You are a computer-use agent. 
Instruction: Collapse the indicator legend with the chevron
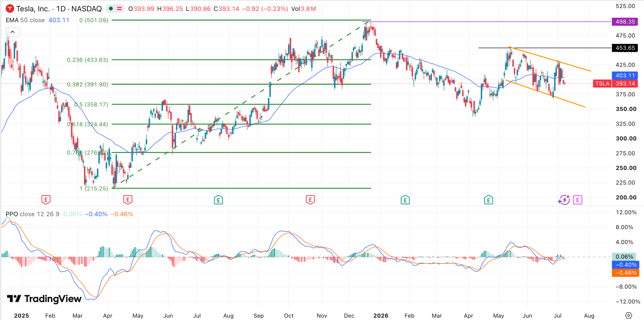pyautogui.click(x=12, y=32)
